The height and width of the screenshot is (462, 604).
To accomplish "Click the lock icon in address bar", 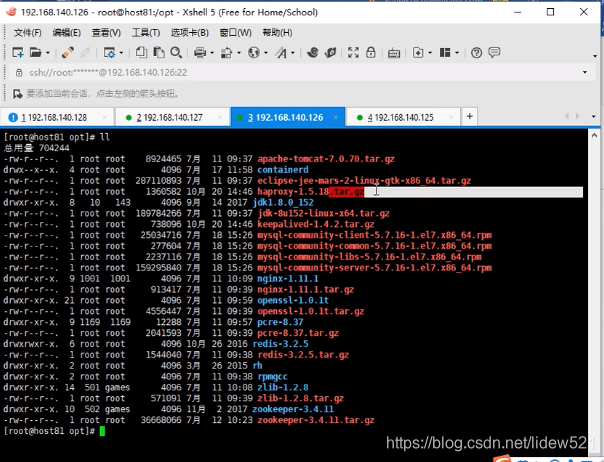I will point(18,72).
